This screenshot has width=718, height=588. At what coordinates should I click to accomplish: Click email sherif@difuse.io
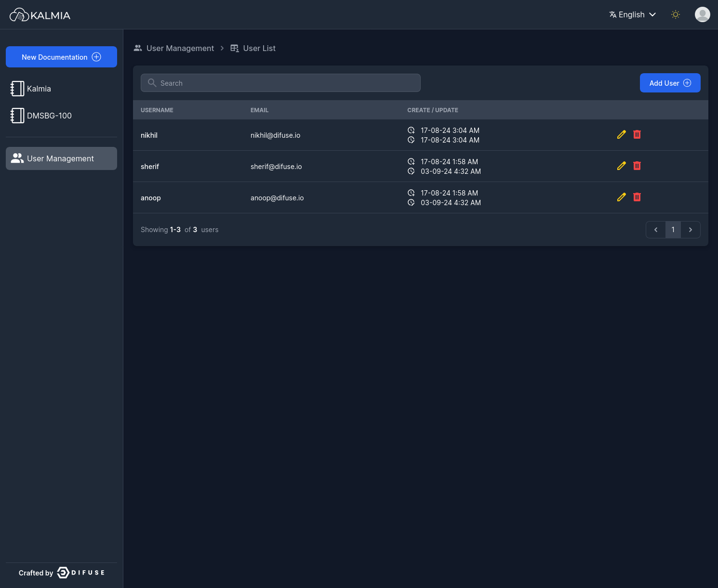(276, 167)
